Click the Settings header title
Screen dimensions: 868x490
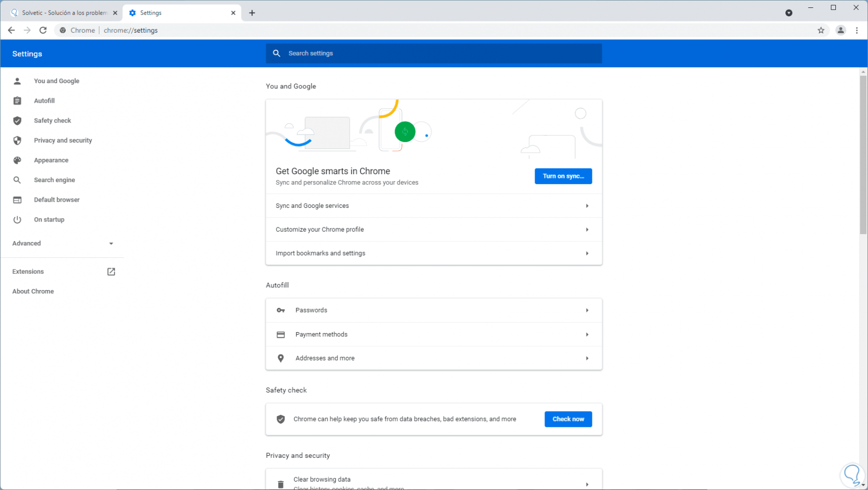27,54
